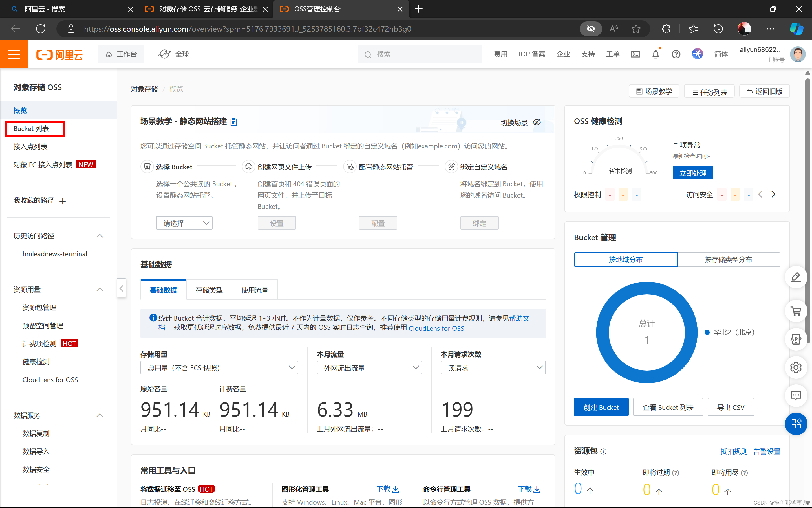Go to previous health check item
812x508 pixels.
[760, 194]
